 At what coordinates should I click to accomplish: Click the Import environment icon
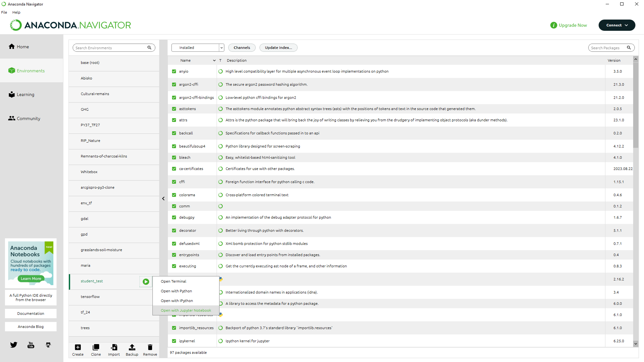(114, 347)
